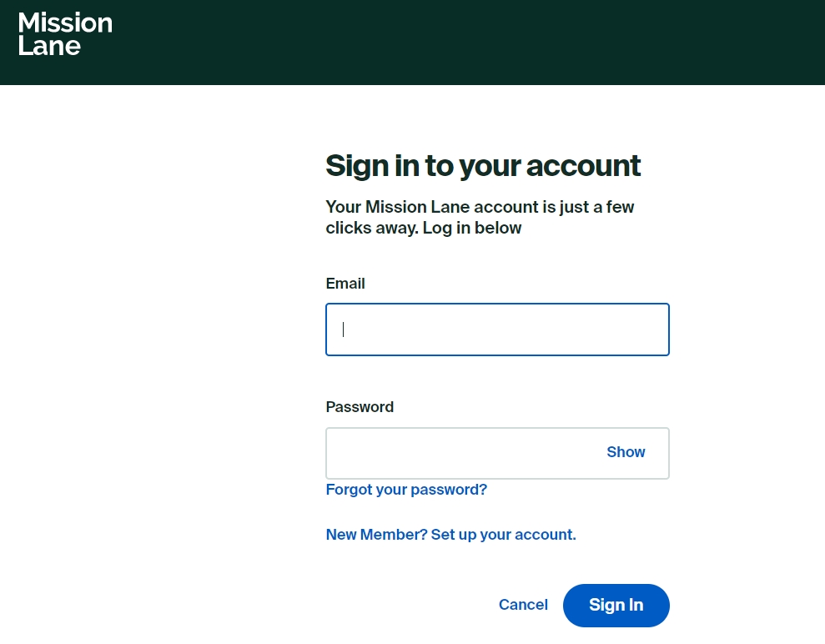Open the Forgot your password page

click(x=406, y=490)
